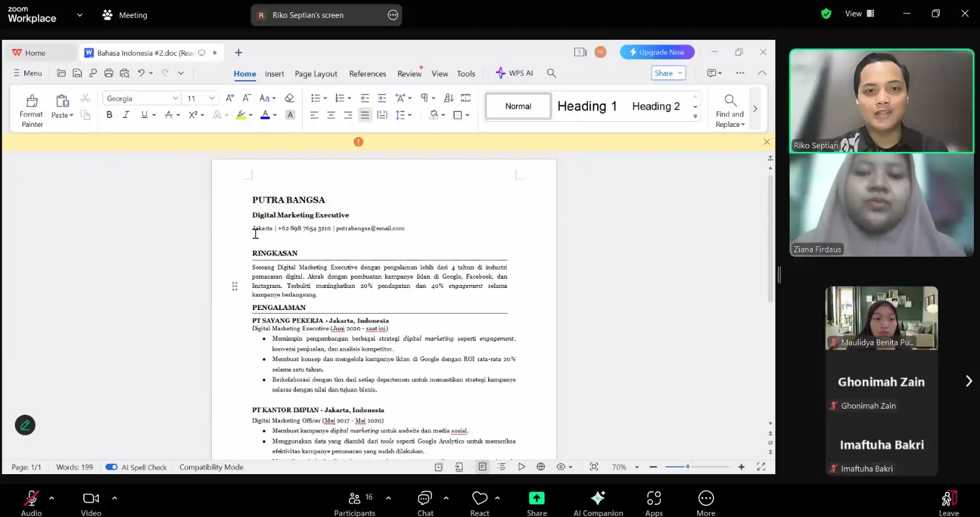Viewport: 980px width, 517px height.
Task: Apply the Heading 1 style
Action: click(587, 106)
